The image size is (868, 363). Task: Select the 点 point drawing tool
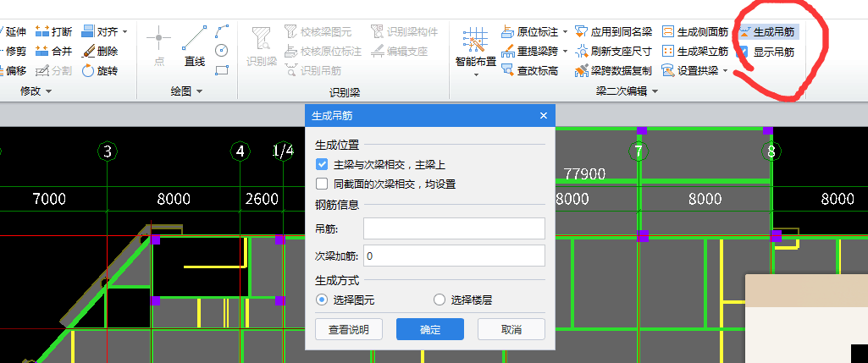[159, 46]
